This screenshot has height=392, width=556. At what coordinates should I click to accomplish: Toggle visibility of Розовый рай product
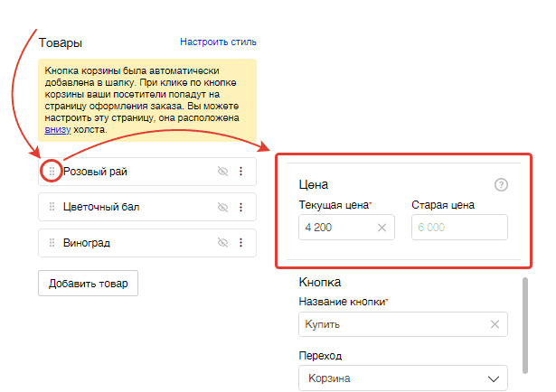pyautogui.click(x=222, y=172)
